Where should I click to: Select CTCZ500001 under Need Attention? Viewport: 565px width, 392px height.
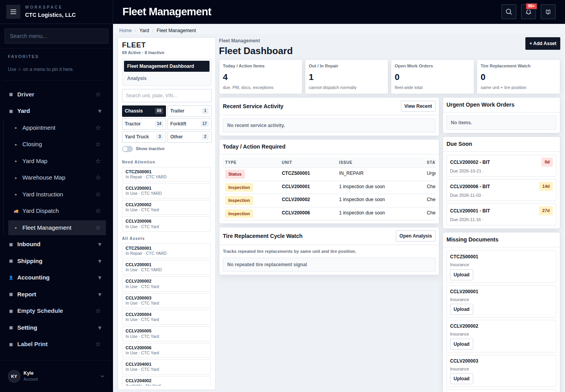(x=166, y=174)
